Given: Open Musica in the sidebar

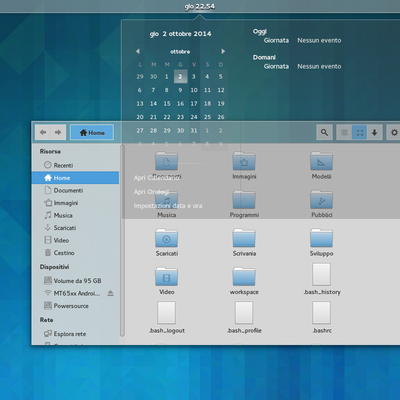Looking at the screenshot, I should tap(75, 215).
